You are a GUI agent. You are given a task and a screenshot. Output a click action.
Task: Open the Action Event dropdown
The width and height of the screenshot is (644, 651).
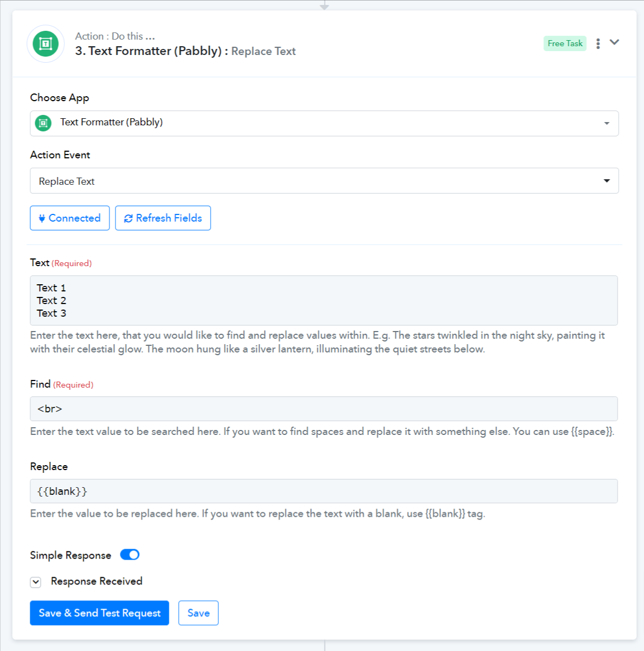[324, 180]
